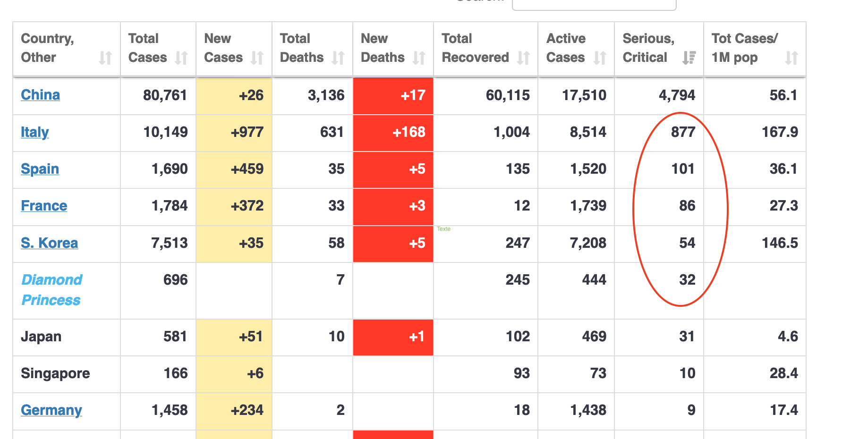Click the S. Korea link
868x439 pixels.
click(50, 243)
